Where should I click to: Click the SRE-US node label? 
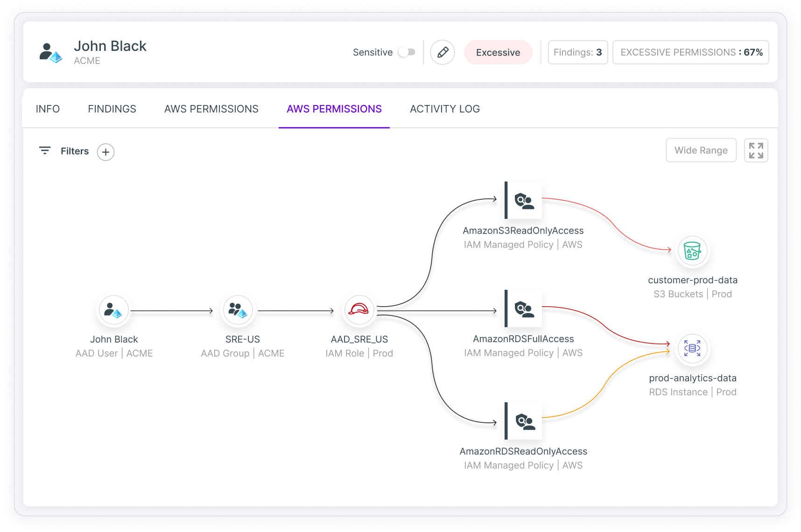tap(243, 339)
